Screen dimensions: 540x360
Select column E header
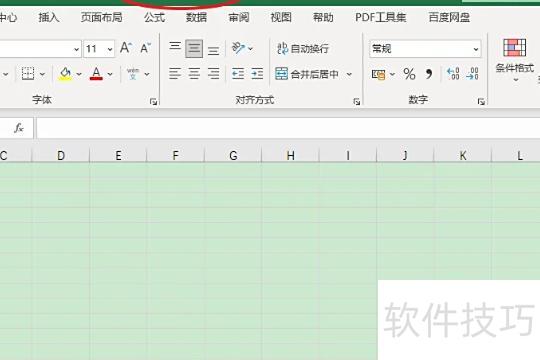(118, 155)
